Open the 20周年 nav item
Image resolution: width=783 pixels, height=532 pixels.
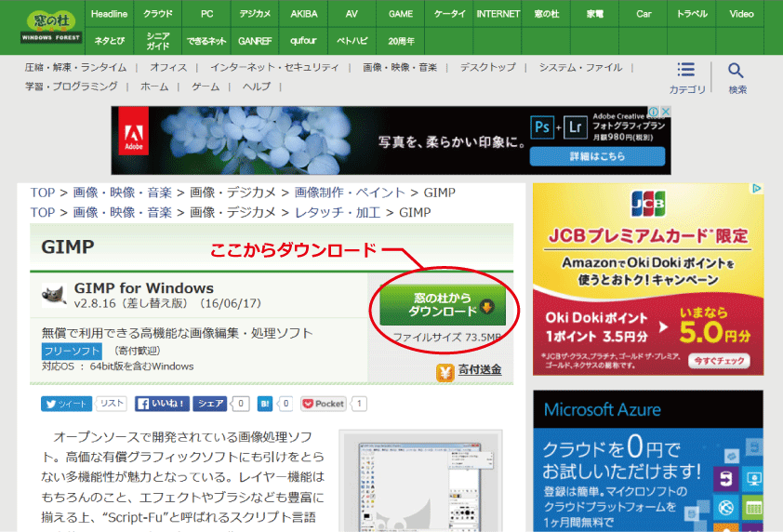pos(401,41)
